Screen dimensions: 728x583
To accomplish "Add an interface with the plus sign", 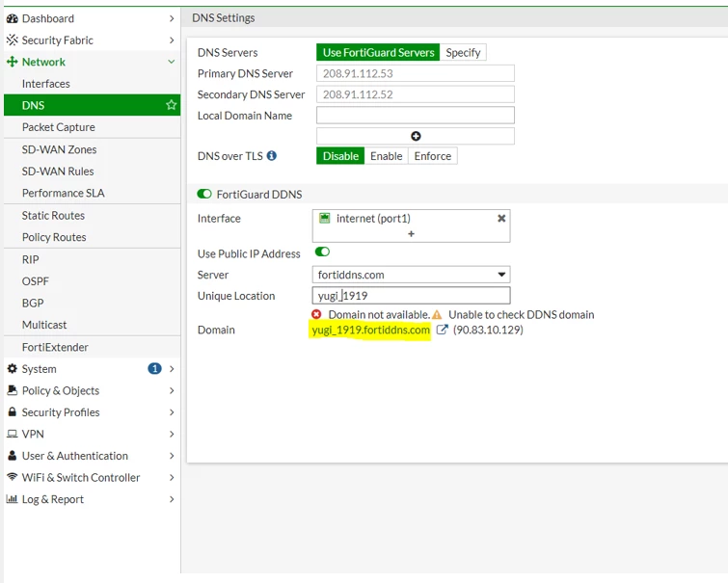I will pos(411,234).
